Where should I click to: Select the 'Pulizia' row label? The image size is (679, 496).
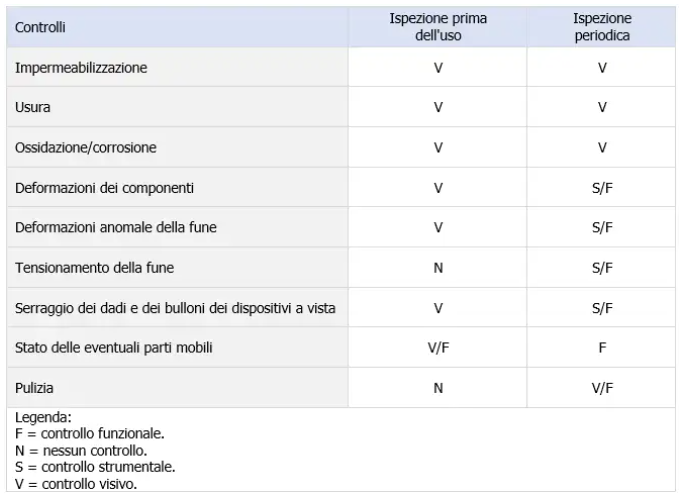tap(34, 387)
